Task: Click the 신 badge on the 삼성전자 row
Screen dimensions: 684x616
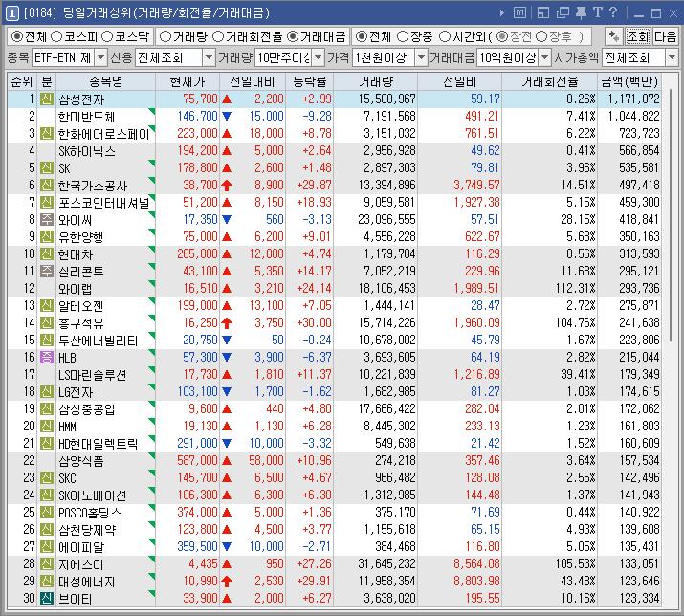Action: 47,99
